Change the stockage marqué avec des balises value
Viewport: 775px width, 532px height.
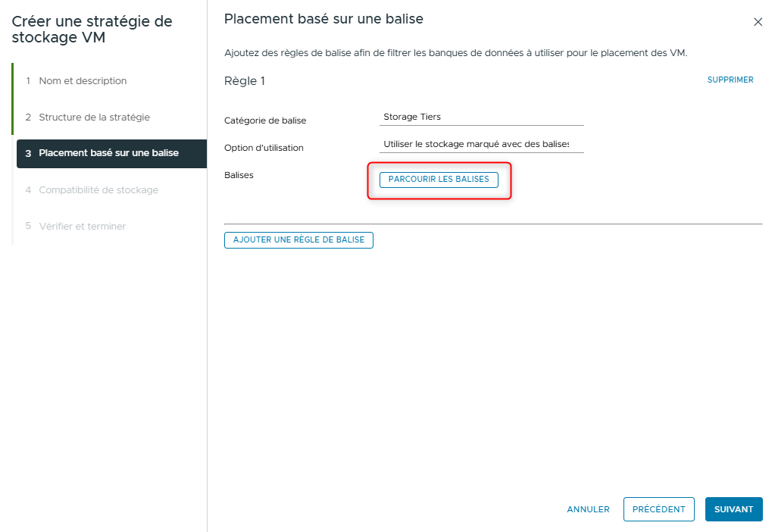pyautogui.click(x=481, y=144)
